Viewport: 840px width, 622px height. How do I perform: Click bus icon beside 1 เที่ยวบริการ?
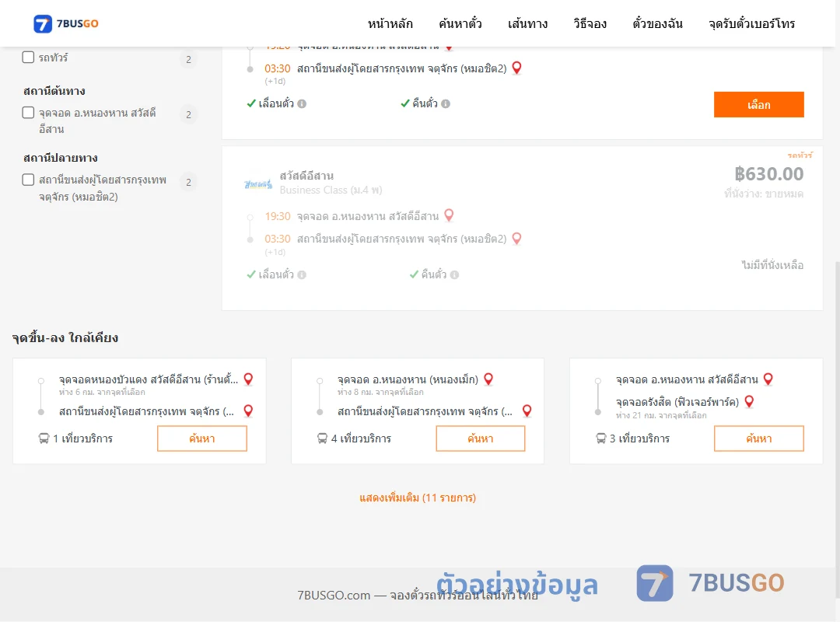tap(44, 439)
